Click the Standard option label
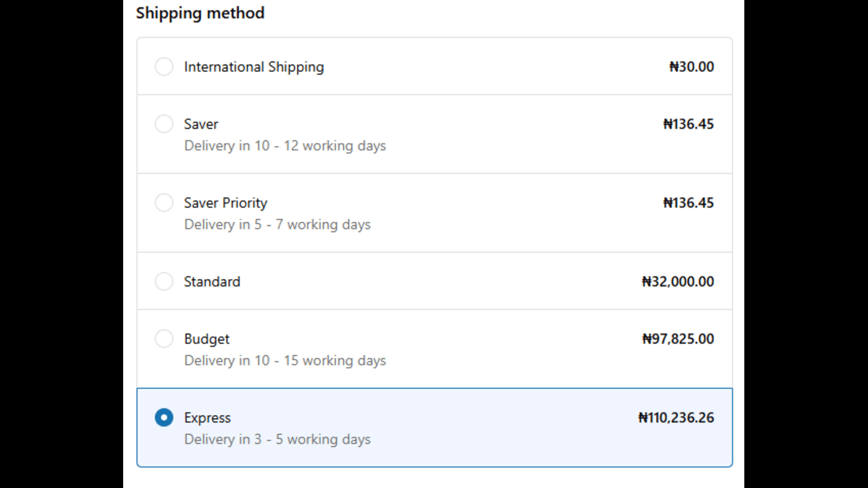 click(x=212, y=282)
